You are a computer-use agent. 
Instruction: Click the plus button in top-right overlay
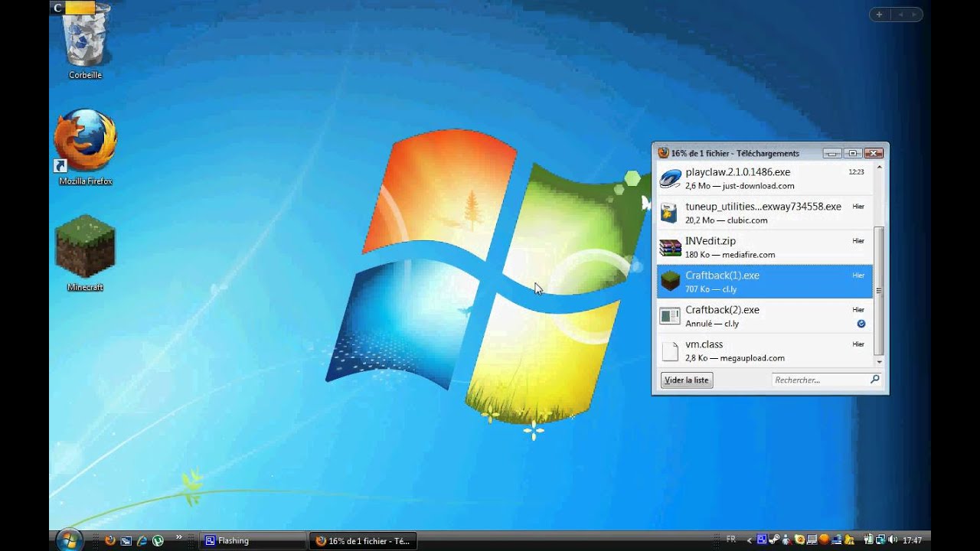879,14
